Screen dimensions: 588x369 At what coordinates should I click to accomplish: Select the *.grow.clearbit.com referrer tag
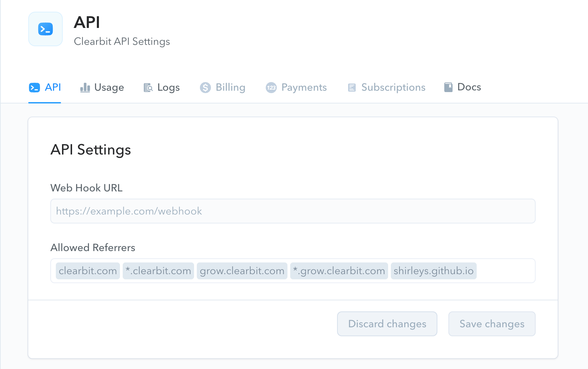coord(339,271)
